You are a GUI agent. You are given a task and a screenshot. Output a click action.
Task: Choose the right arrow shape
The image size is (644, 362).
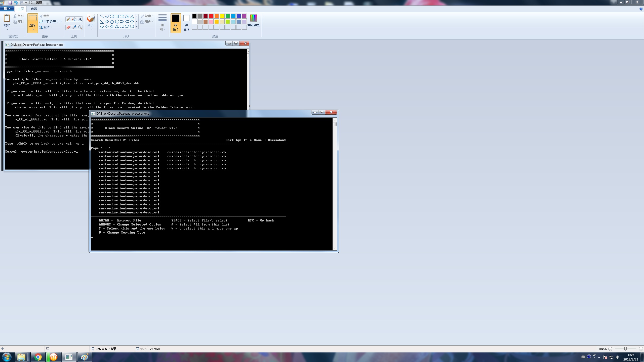tap(122, 22)
